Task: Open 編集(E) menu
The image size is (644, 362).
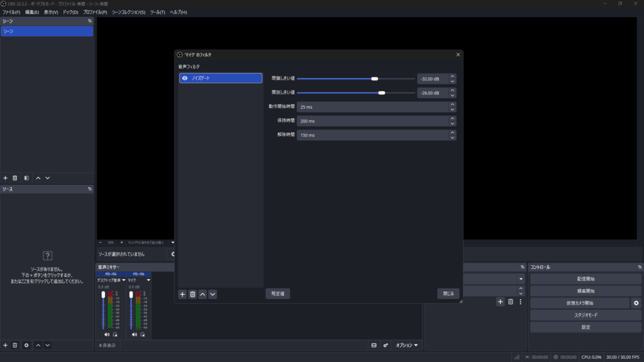Action: pos(32,13)
